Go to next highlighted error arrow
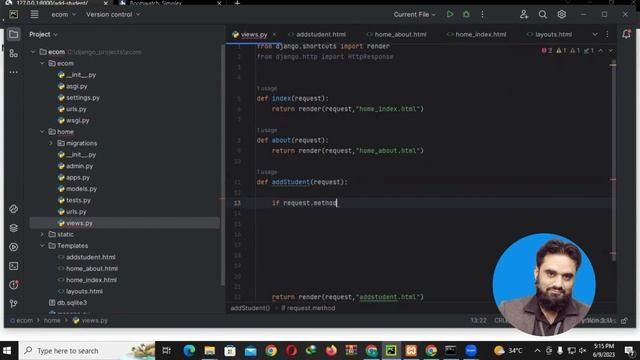Screen dimensions: 640x360 [610, 51]
